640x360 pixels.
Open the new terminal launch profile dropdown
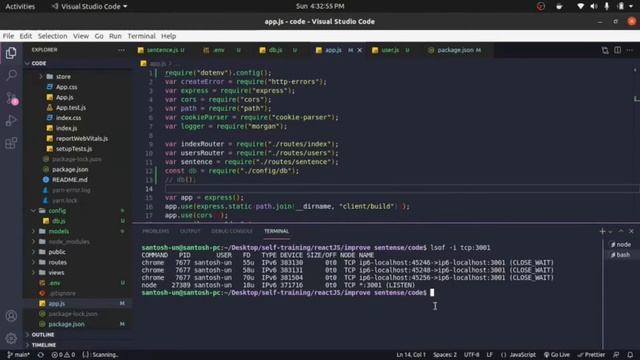(x=610, y=232)
